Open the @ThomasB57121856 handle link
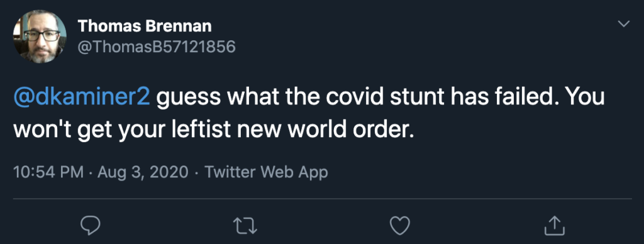Viewport: 644px width, 244px height. (157, 47)
